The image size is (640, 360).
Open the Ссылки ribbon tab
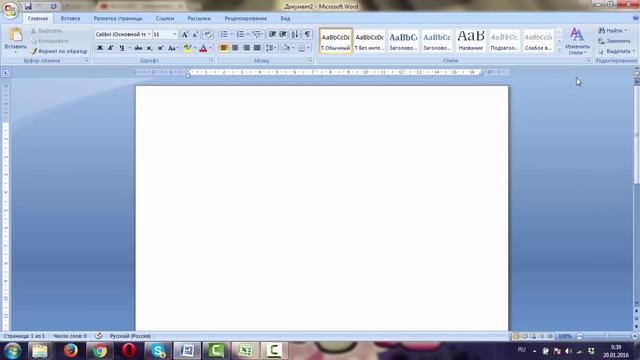coord(165,18)
